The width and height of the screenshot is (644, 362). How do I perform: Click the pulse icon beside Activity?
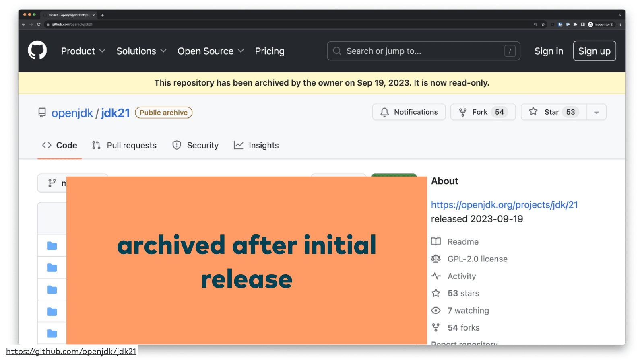[436, 276]
